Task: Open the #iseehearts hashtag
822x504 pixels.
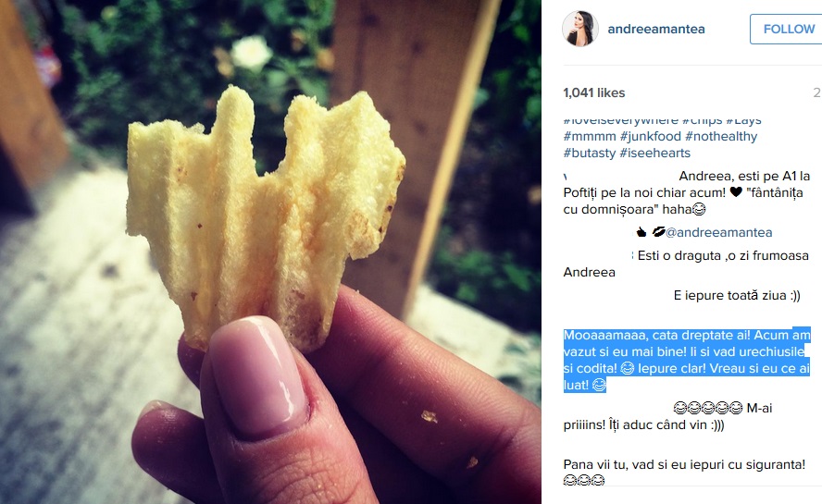Action: [655, 153]
